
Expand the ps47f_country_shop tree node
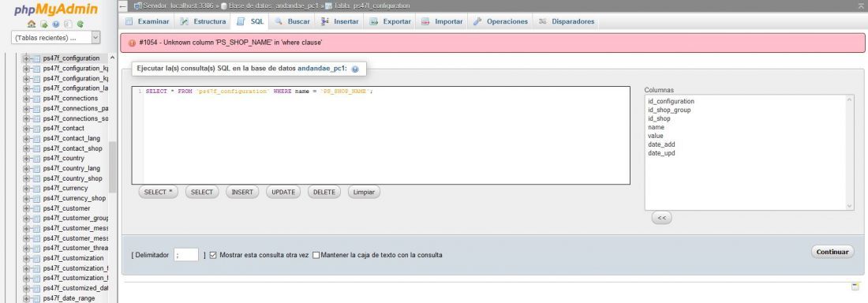(26, 178)
